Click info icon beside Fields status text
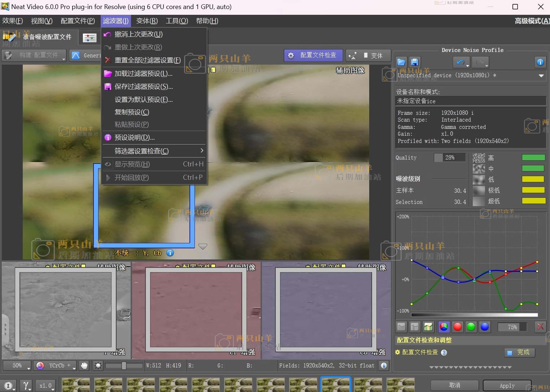 (x=384, y=366)
